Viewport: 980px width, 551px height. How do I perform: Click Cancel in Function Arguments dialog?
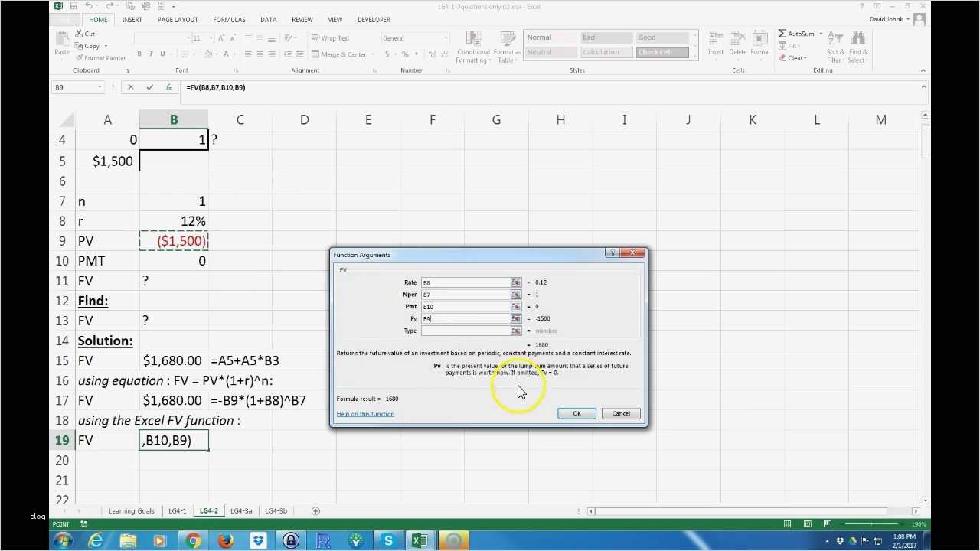(x=621, y=414)
